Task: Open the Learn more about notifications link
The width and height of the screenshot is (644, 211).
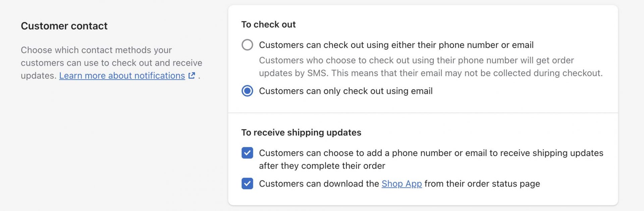Action: 122,75
